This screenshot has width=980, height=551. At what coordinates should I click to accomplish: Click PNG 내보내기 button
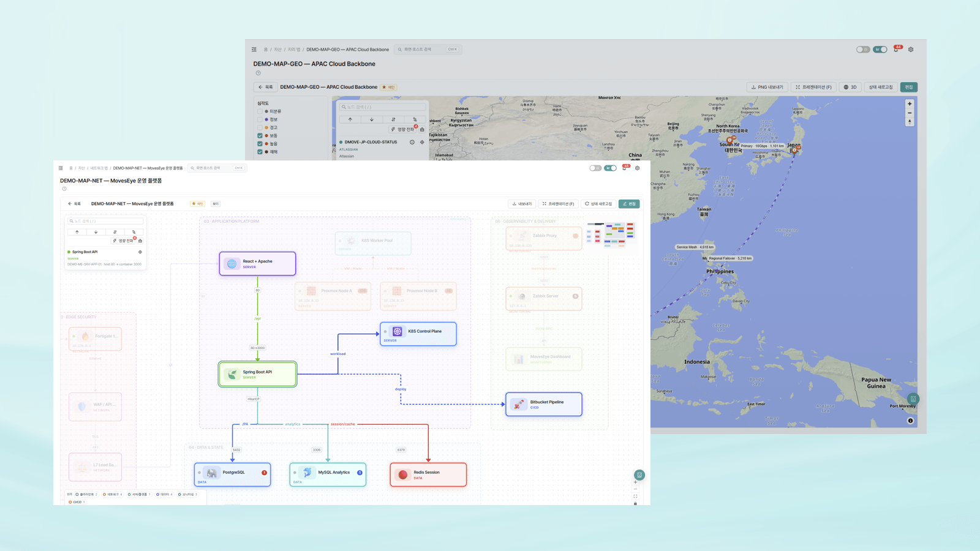pos(767,87)
